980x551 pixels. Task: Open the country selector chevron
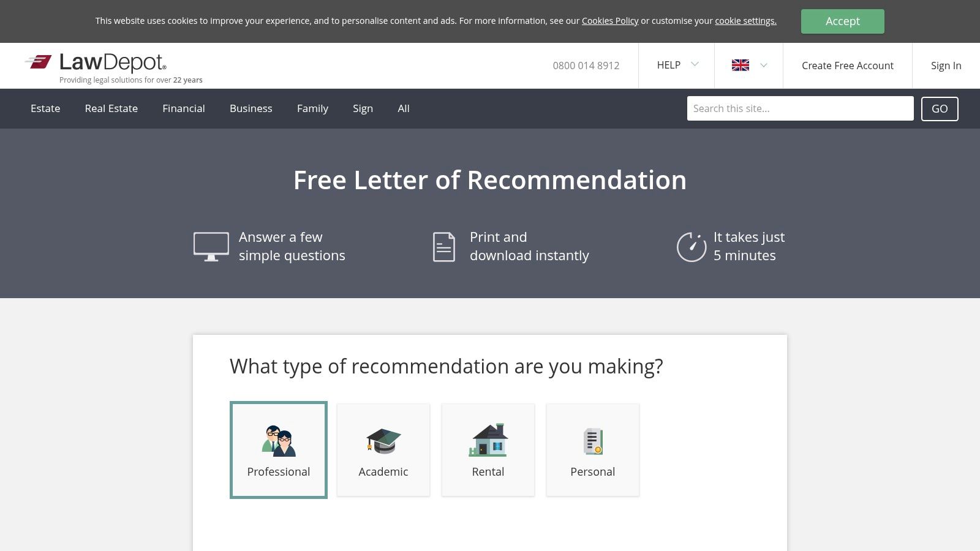tap(764, 66)
